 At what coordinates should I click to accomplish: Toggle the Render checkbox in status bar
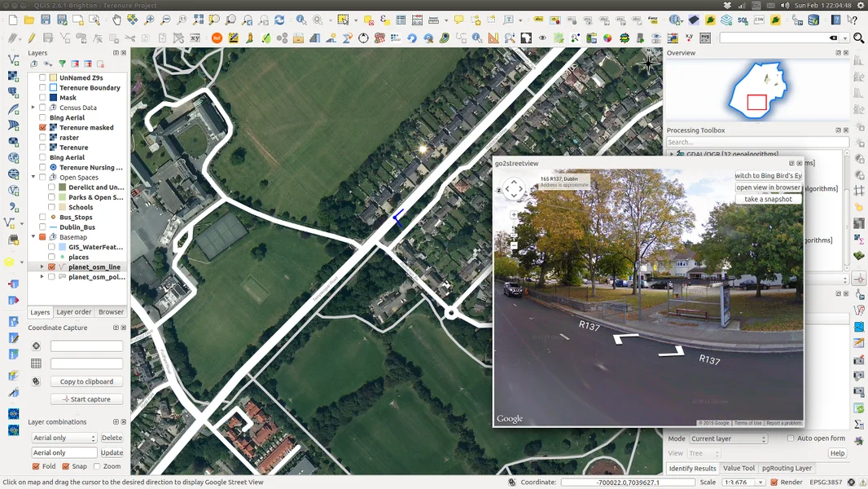774,482
